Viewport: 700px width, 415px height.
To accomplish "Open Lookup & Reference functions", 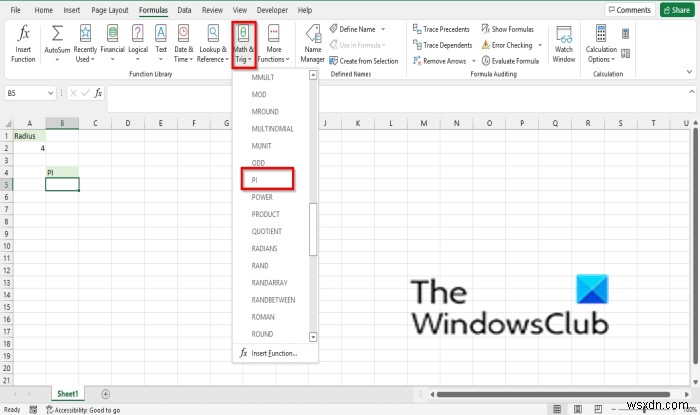I will click(213, 44).
